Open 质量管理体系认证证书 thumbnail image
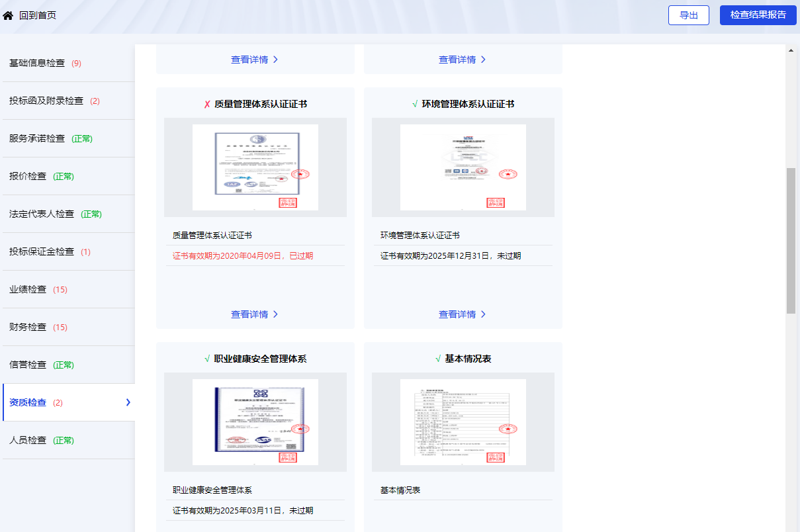This screenshot has height=532, width=800. click(255, 167)
